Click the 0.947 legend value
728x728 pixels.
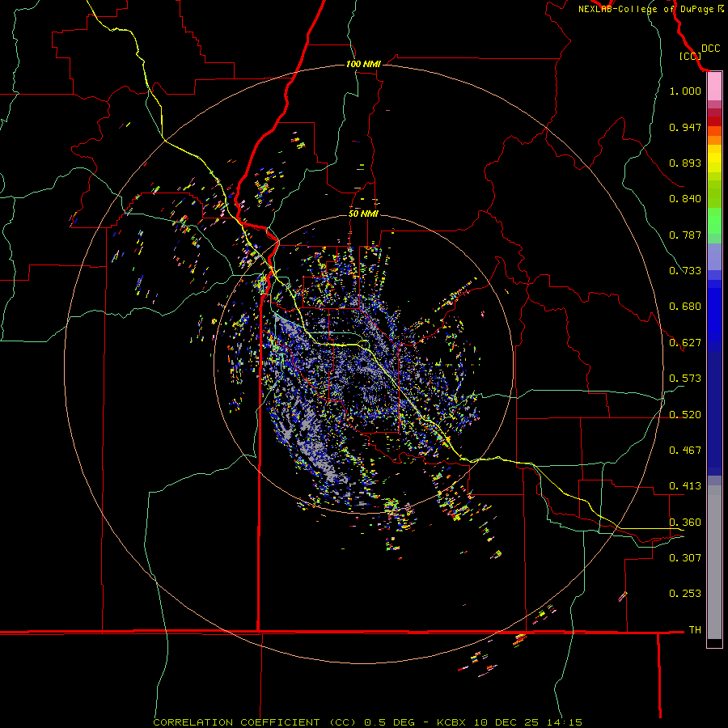[x=685, y=127]
